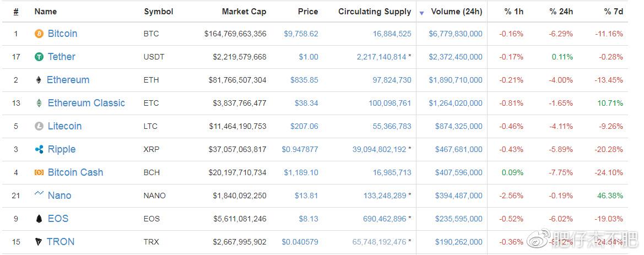Click the orange Bitcoin coin logo
Viewport: 644px width, 255px height.
pos(39,34)
